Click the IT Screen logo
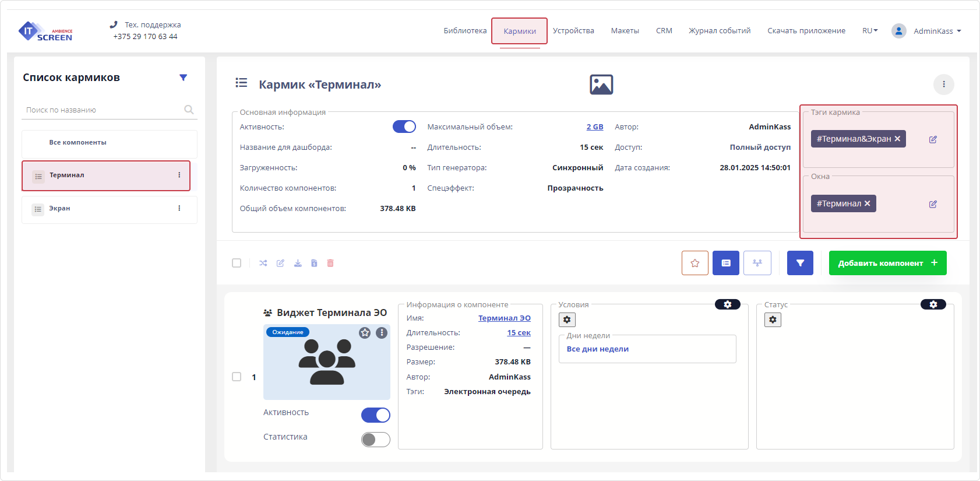This screenshot has width=980, height=481. (x=45, y=31)
